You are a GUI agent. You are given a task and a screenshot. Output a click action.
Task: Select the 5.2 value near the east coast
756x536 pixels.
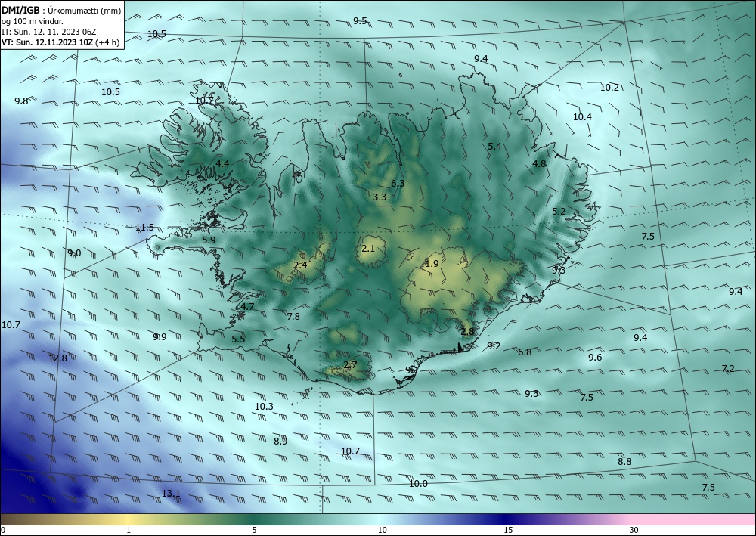559,211
